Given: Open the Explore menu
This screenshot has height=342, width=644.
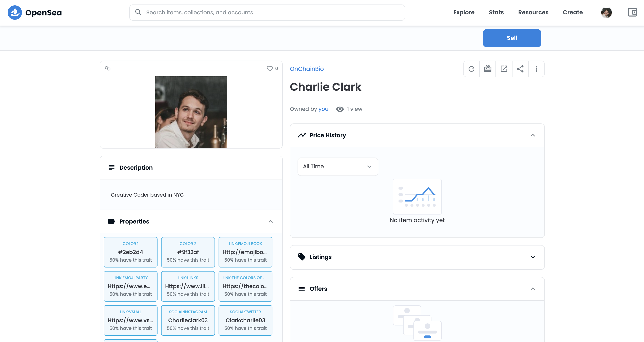Looking at the screenshot, I should pyautogui.click(x=464, y=12).
